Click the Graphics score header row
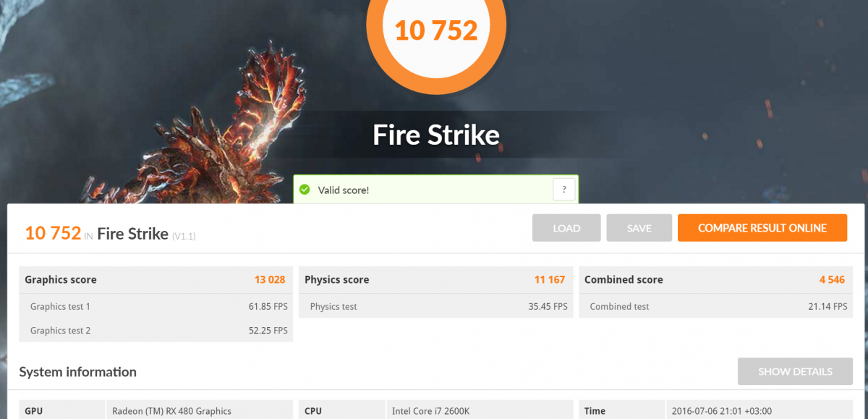The image size is (868, 419). pos(156,279)
